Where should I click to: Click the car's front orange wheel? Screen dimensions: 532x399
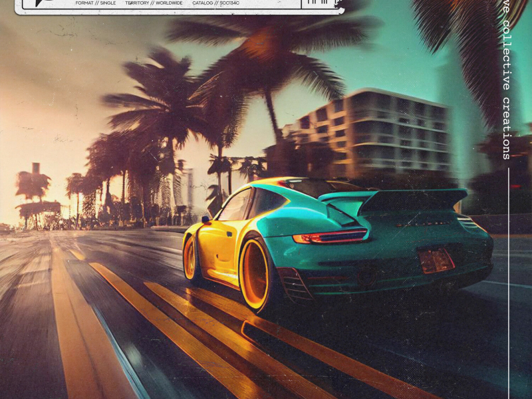tap(190, 257)
